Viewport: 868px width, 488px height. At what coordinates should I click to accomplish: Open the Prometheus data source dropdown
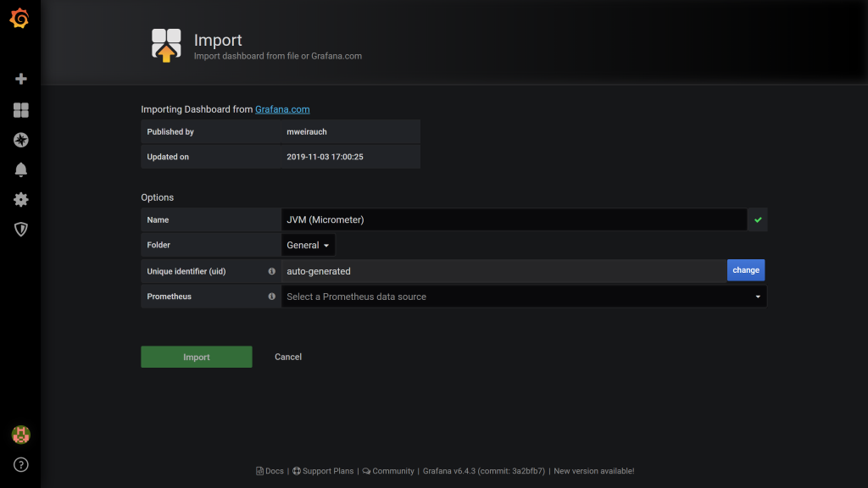point(523,297)
